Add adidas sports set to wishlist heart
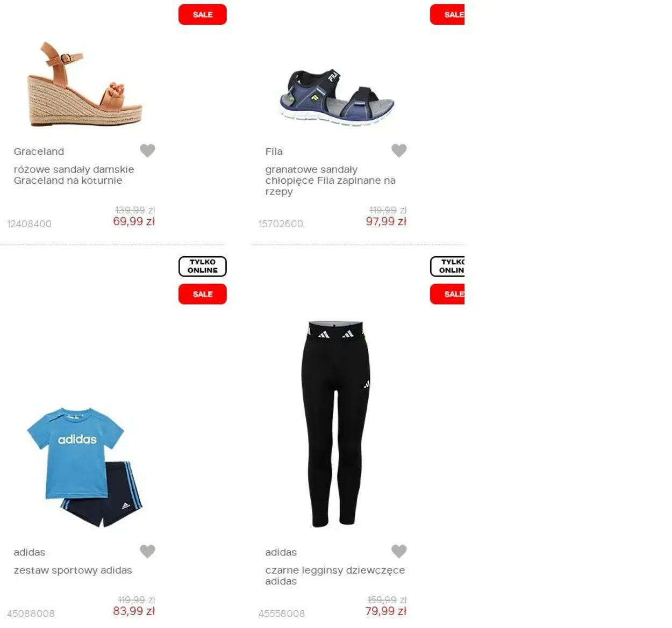Screen dimensions: 672x628 click(x=147, y=551)
